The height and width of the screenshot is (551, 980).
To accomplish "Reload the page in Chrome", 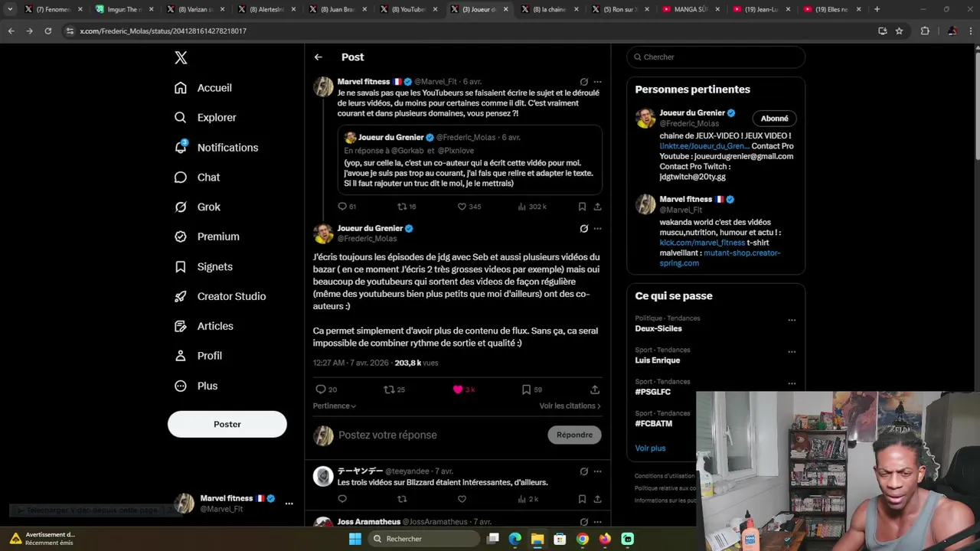I will pos(47,31).
